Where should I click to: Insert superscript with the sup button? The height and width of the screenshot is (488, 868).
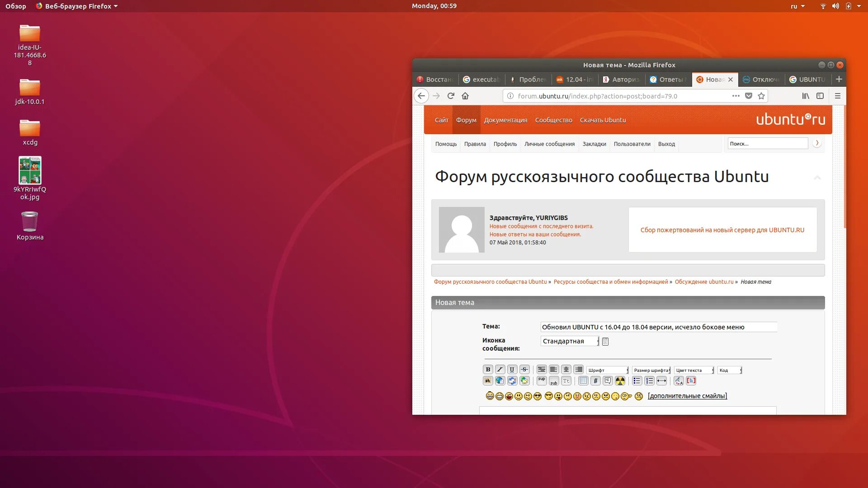[x=542, y=381]
